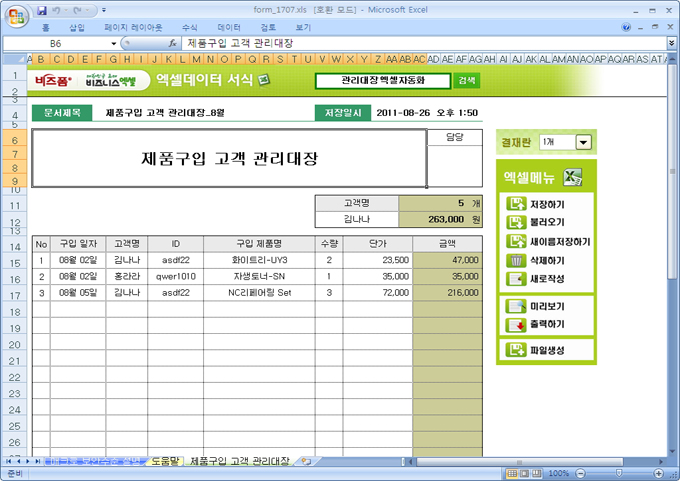Open the 결재란 dropdown showing 1개
This screenshot has height=481, width=680.
583,142
